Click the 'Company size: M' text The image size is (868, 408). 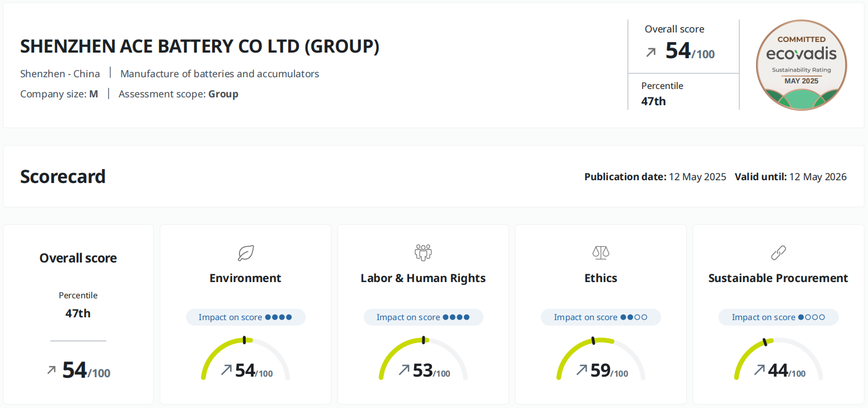[x=59, y=93]
